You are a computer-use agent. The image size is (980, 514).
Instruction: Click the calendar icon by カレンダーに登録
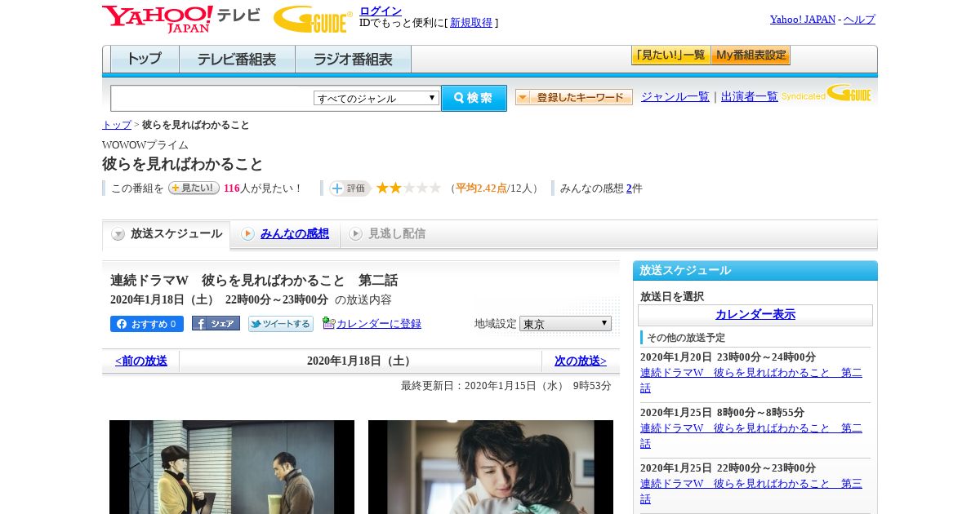tap(328, 322)
